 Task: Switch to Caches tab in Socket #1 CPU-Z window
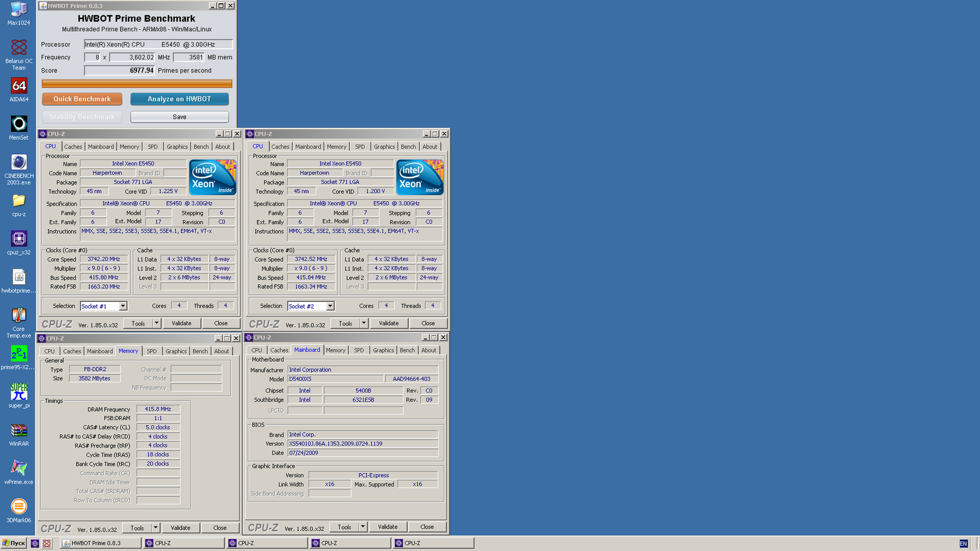click(73, 147)
